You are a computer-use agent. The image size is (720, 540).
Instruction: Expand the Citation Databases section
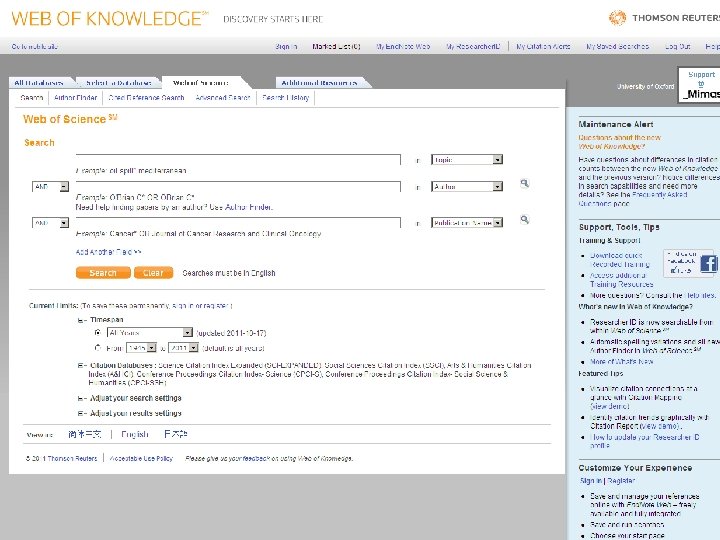(82, 366)
